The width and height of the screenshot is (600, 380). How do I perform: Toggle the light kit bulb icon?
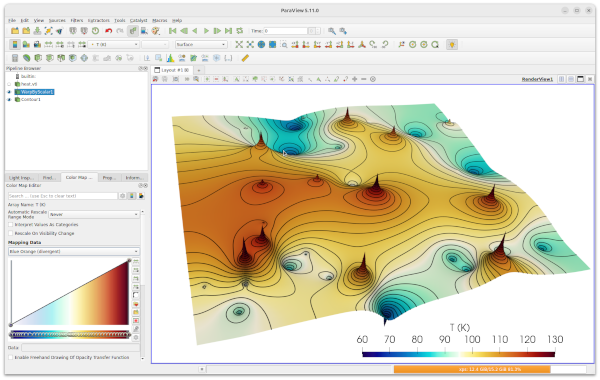pos(452,45)
